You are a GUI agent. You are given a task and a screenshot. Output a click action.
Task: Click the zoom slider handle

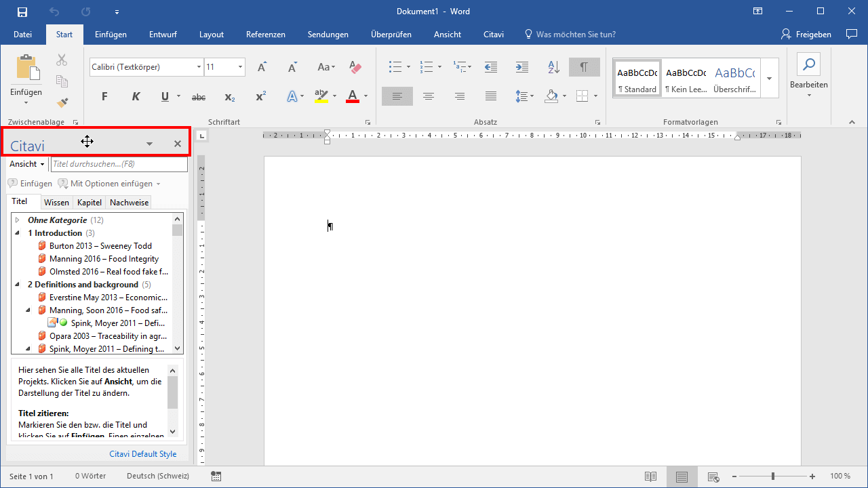(x=772, y=476)
